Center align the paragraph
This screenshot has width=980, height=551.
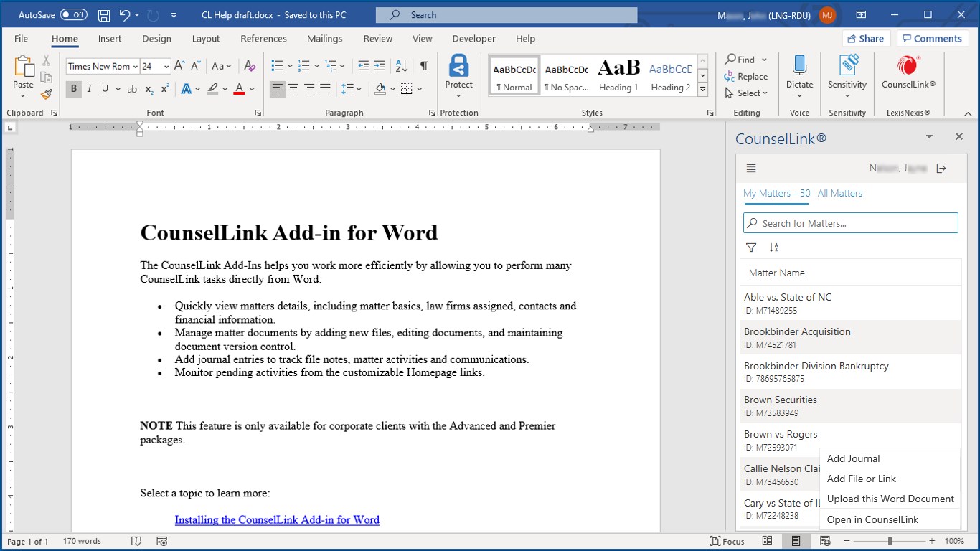click(293, 89)
